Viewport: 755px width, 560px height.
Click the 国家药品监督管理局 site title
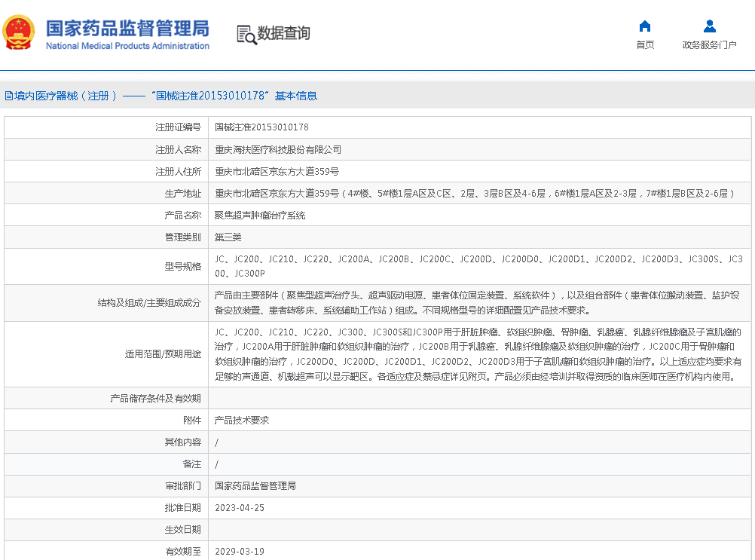(127, 28)
